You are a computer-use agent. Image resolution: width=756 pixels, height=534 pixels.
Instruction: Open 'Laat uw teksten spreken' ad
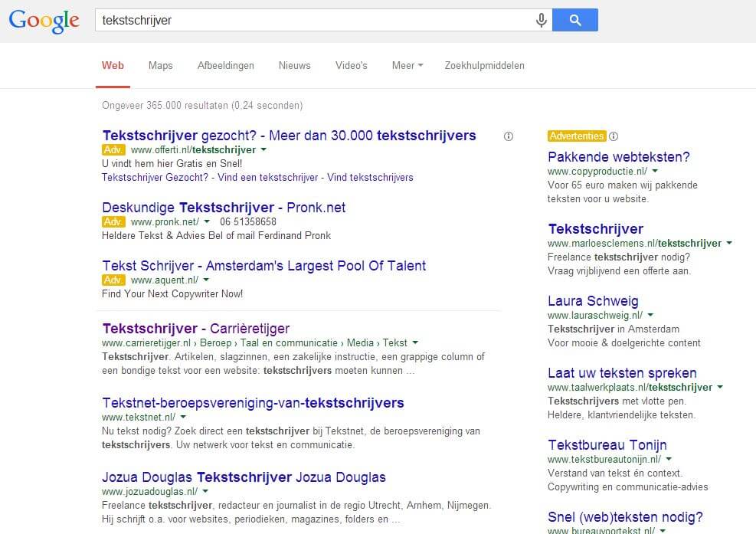(622, 373)
